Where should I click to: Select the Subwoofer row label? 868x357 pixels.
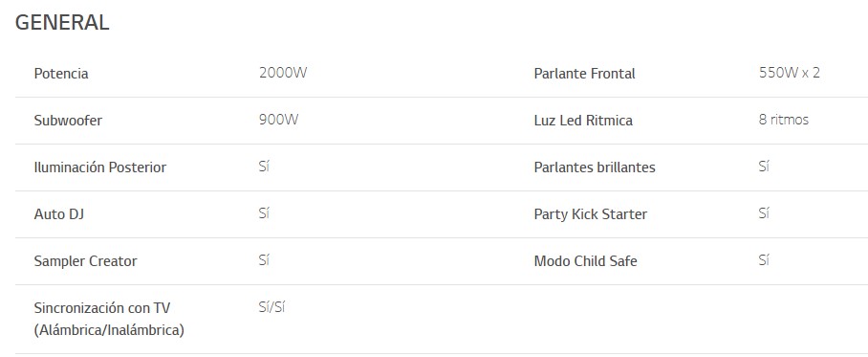(68, 121)
